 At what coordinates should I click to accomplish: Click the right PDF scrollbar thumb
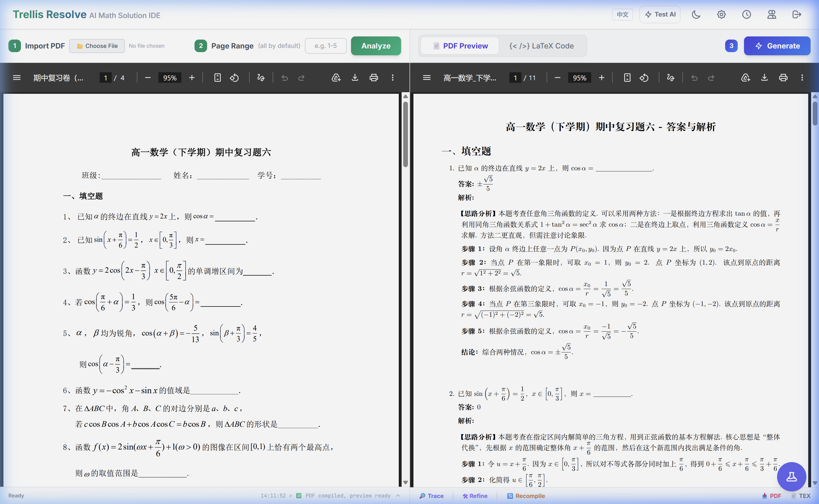coord(815,113)
